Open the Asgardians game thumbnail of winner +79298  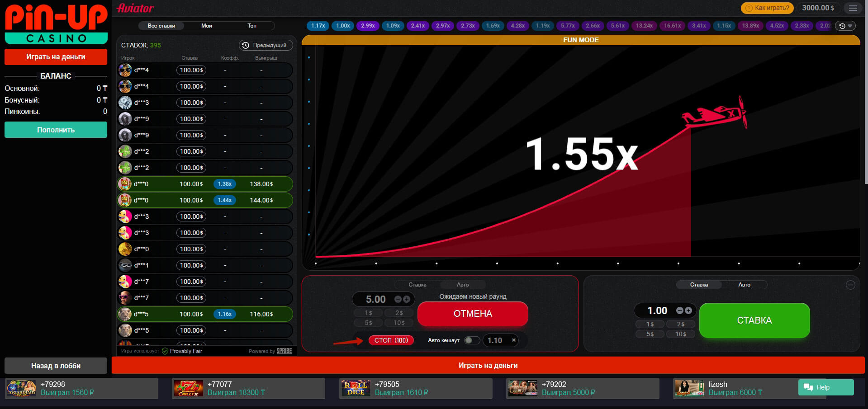pyautogui.click(x=22, y=388)
